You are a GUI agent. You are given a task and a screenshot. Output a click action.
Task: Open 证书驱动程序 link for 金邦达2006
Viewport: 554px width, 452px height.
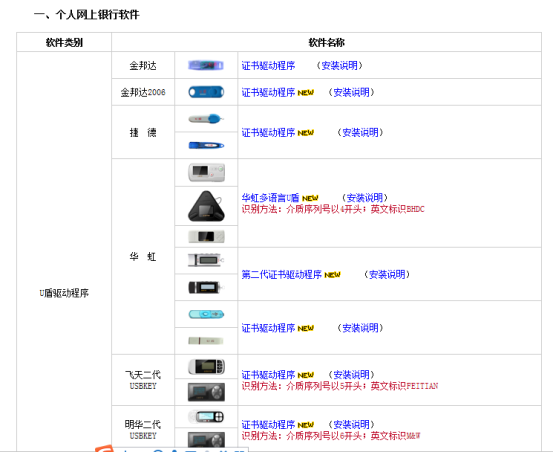pyautogui.click(x=268, y=93)
